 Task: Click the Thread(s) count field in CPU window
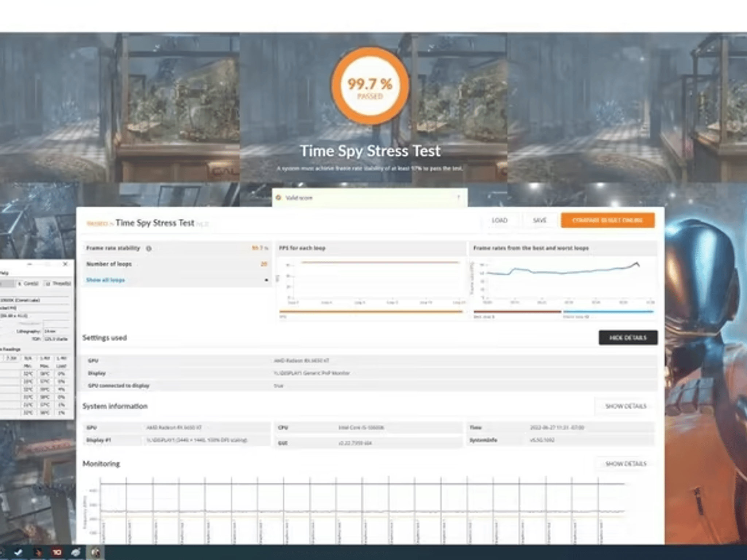point(47,283)
